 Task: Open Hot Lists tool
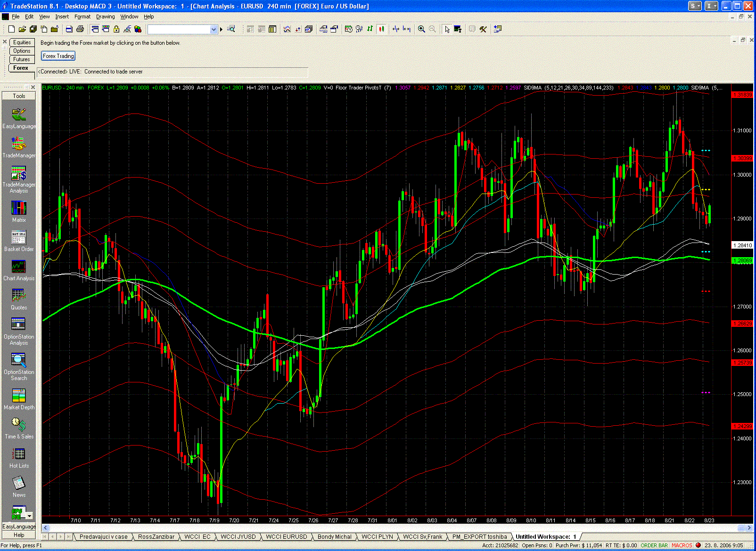pyautogui.click(x=19, y=457)
